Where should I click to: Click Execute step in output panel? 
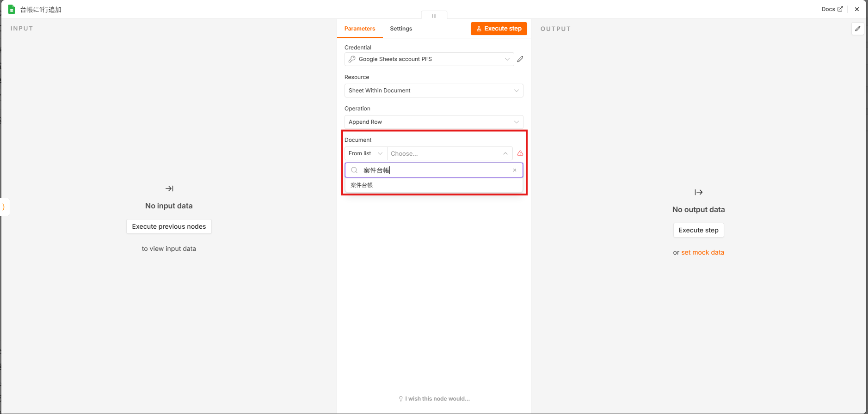699,230
